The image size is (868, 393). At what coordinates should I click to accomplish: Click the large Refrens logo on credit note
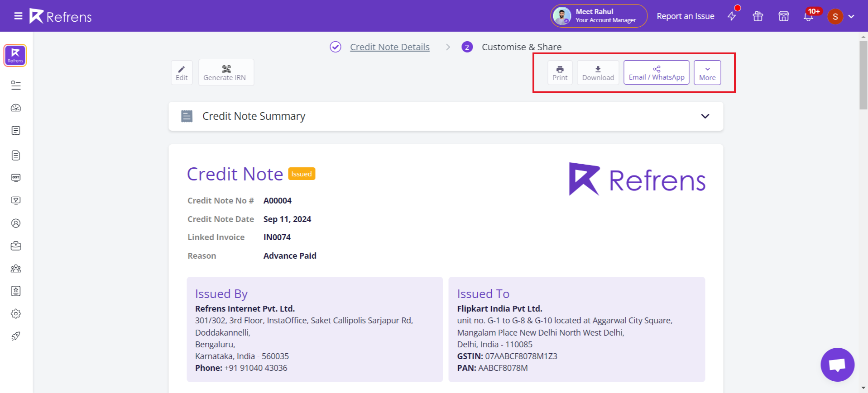click(637, 179)
